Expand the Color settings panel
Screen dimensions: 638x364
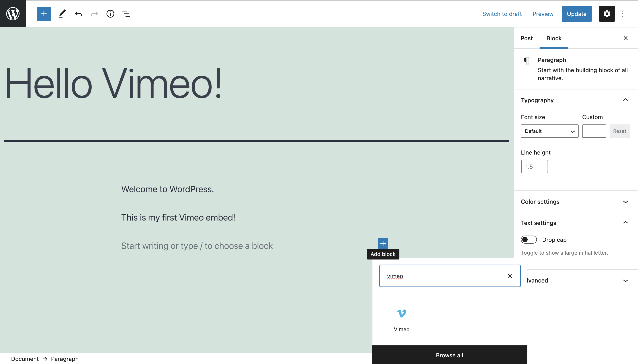575,201
